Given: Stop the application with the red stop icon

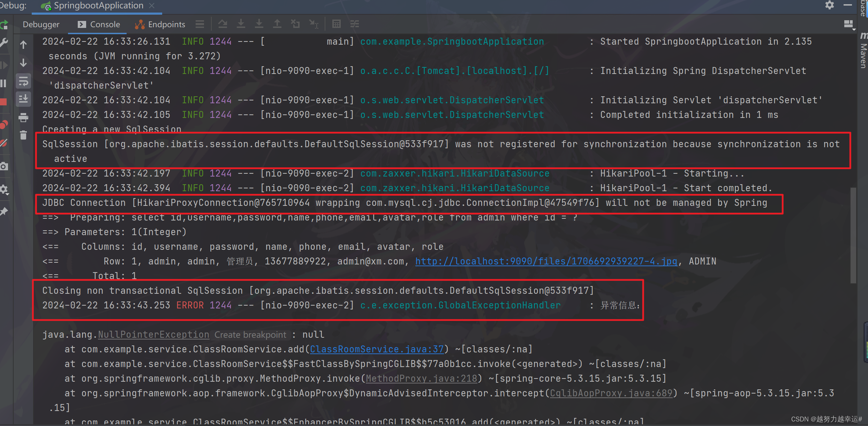Looking at the screenshot, I should coord(4,102).
